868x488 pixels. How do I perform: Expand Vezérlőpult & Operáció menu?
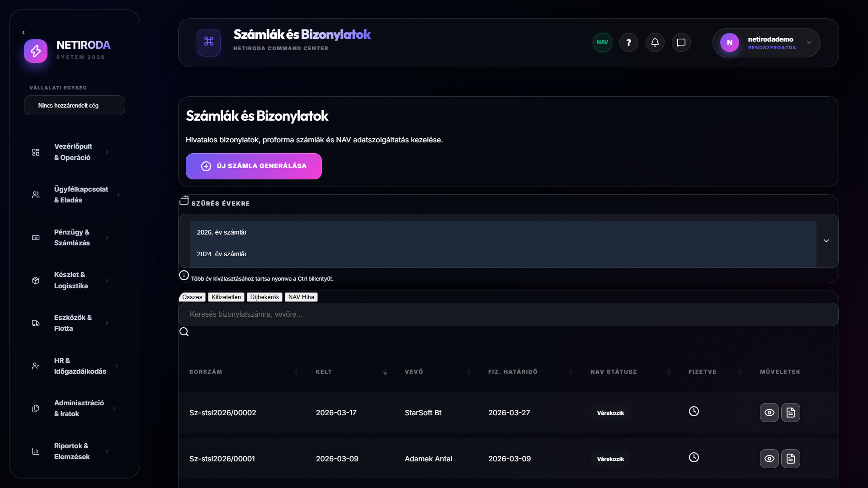[x=75, y=152]
